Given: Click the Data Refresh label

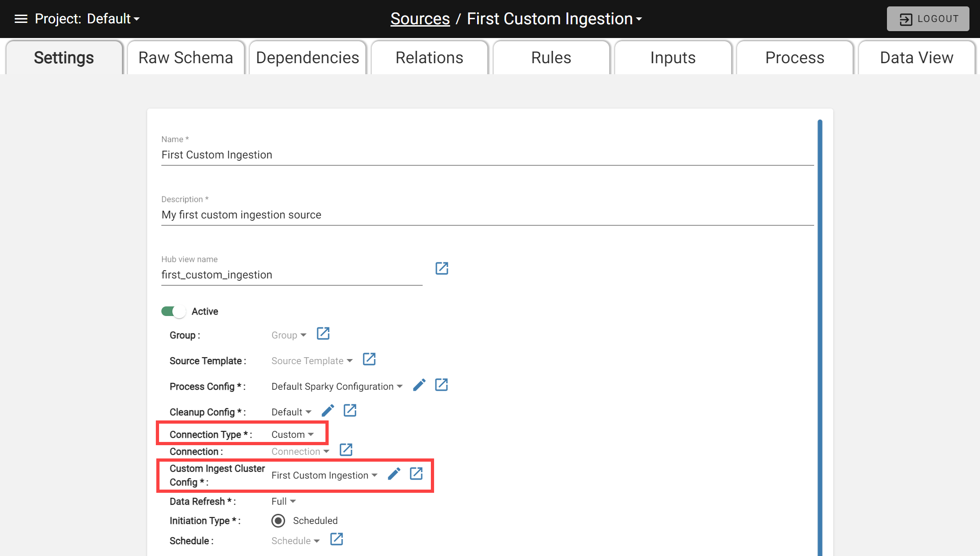Looking at the screenshot, I should click(203, 501).
